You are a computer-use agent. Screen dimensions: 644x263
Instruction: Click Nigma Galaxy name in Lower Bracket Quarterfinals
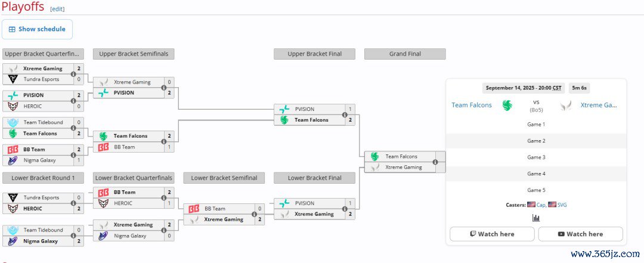[130, 236]
